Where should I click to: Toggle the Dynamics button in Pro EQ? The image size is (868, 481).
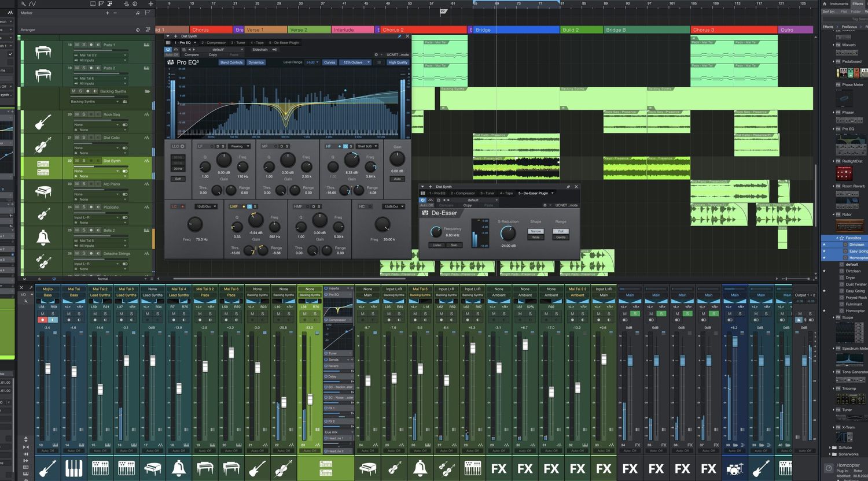(x=256, y=62)
